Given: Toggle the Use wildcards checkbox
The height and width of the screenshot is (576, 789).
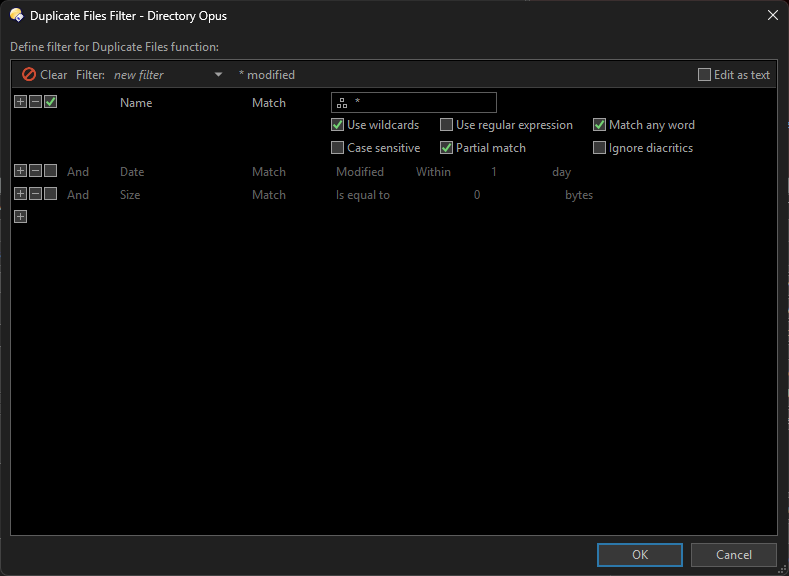Looking at the screenshot, I should point(338,125).
